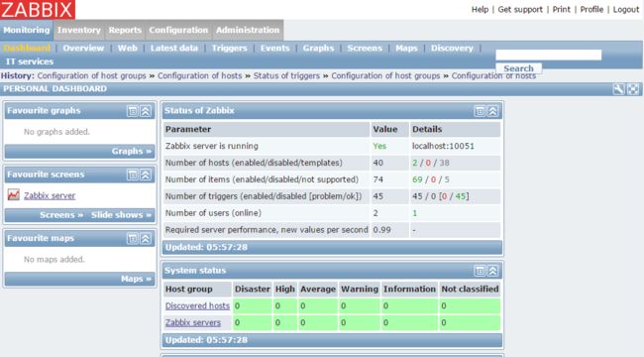Open first Configuration of hosts history link
The width and height of the screenshot is (644, 357).
tap(199, 75)
